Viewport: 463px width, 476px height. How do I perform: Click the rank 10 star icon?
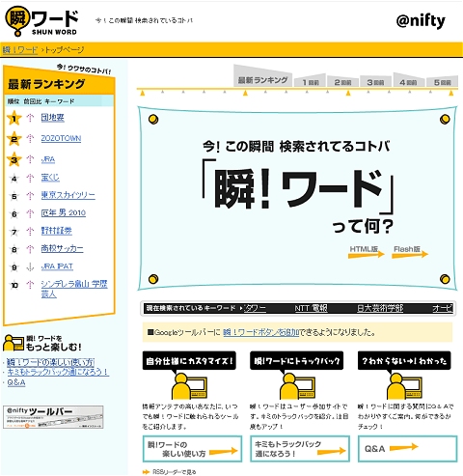[x=14, y=285]
